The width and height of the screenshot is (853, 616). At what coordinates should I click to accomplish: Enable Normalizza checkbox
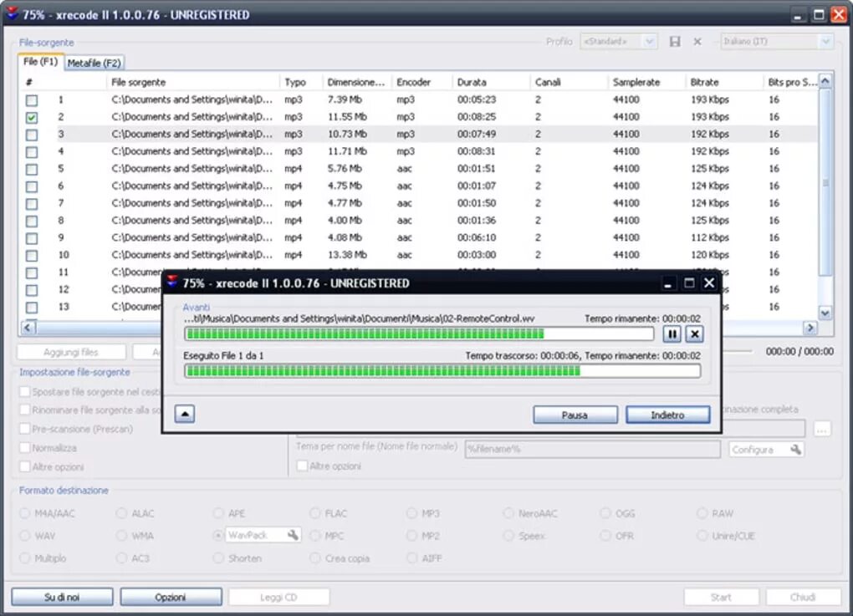tap(24, 447)
